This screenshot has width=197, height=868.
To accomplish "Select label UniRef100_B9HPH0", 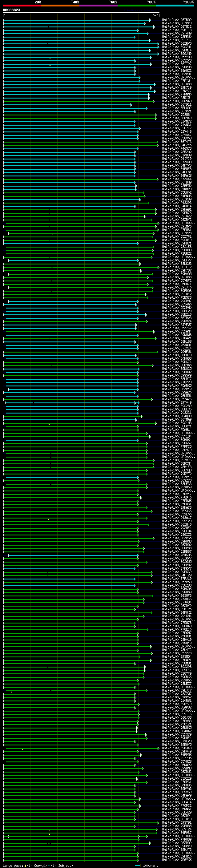I will pyautogui.click(x=177, y=67).
